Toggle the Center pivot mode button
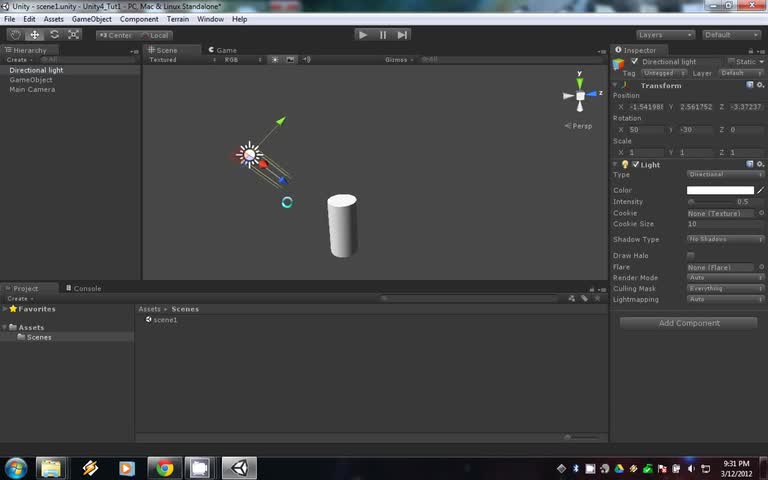The image size is (768, 480). (x=116, y=35)
